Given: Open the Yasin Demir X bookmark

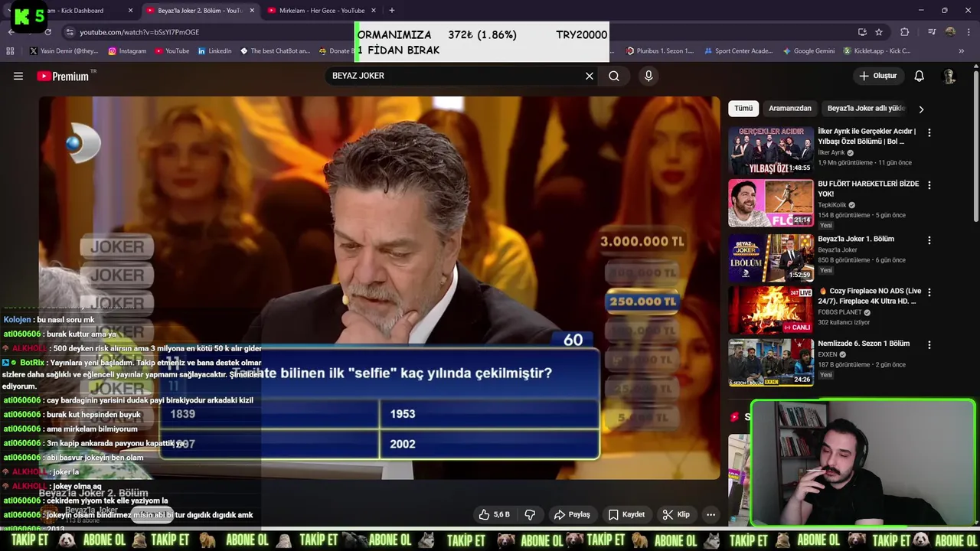Looking at the screenshot, I should [x=64, y=51].
